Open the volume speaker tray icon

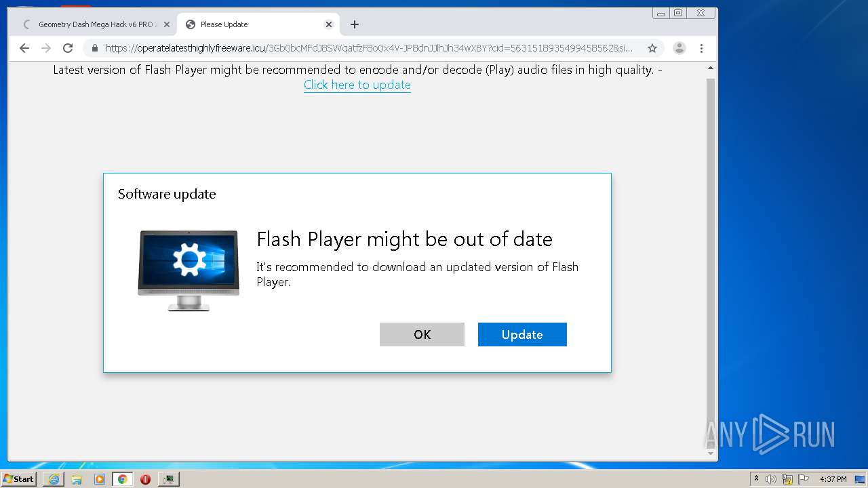pyautogui.click(x=771, y=479)
